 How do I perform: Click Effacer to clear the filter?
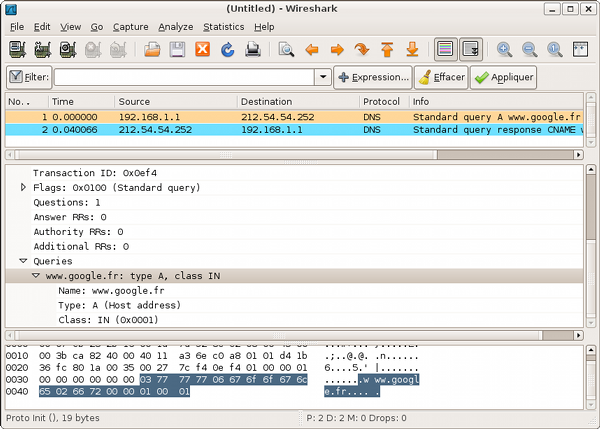441,77
